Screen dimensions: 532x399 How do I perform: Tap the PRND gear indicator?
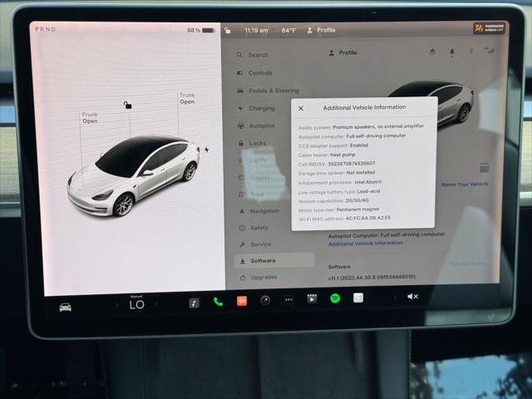(46, 29)
